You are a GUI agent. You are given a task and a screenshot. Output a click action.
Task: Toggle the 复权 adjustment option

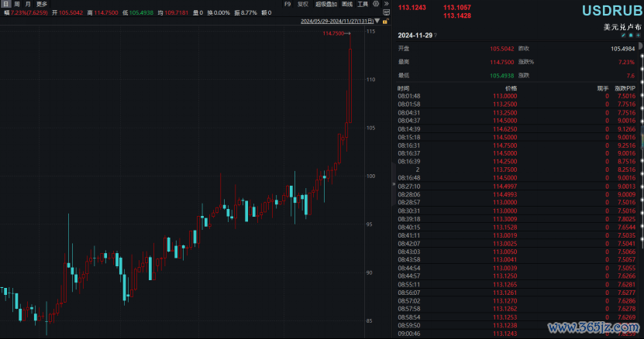tap(303, 4)
